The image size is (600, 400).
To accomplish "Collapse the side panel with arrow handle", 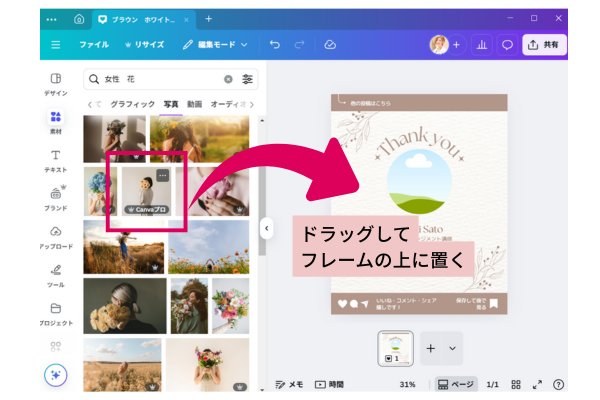I will pos(266,228).
